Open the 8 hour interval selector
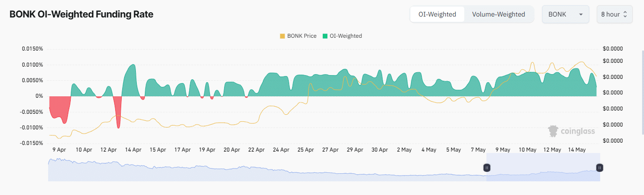Viewport: 644px width, 195px height. [614, 14]
